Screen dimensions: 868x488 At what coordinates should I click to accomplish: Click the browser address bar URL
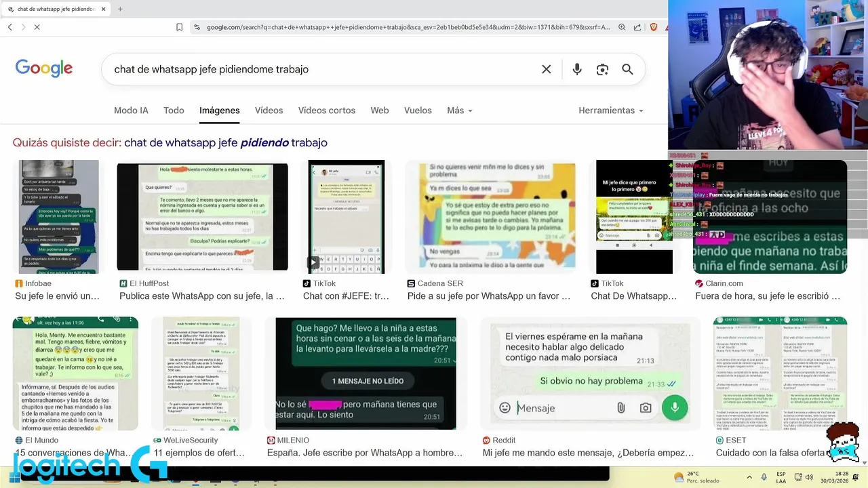coord(408,27)
